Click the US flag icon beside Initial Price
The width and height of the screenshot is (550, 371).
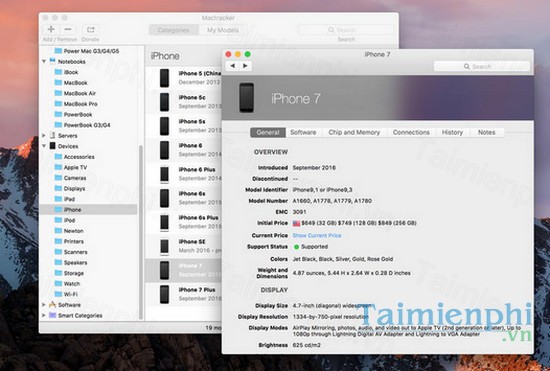(296, 223)
